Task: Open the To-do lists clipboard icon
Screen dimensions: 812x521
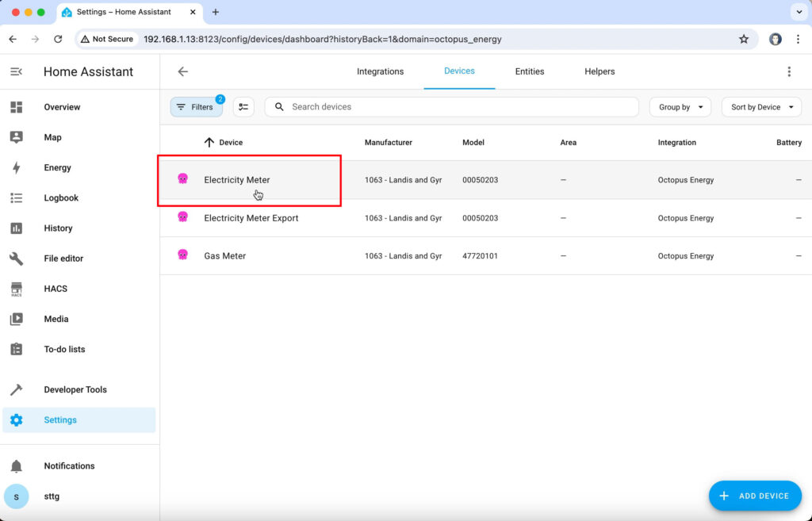Action: click(x=17, y=349)
